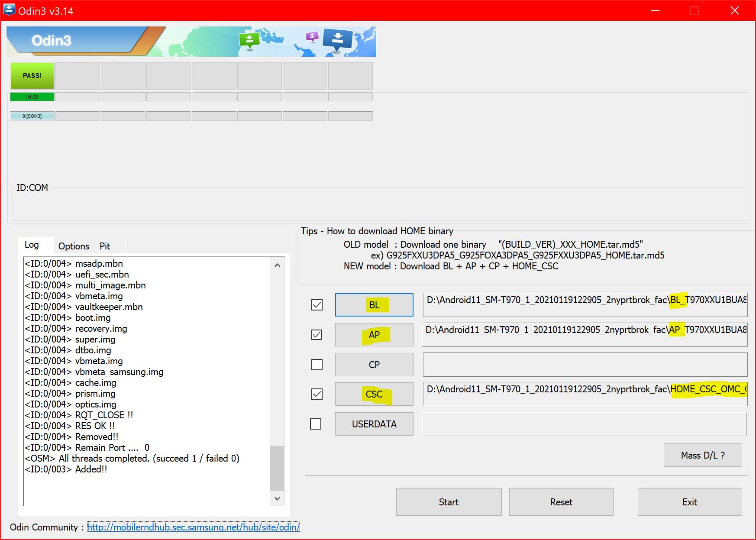Viewport: 756px width, 540px height.
Task: Click the green PASS! status box
Action: pyautogui.click(x=32, y=75)
